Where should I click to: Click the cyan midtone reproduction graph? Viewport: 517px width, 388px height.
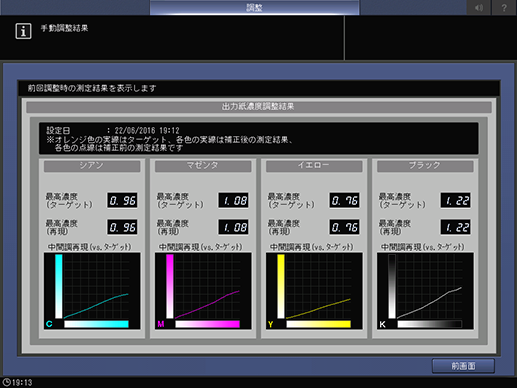click(x=92, y=291)
